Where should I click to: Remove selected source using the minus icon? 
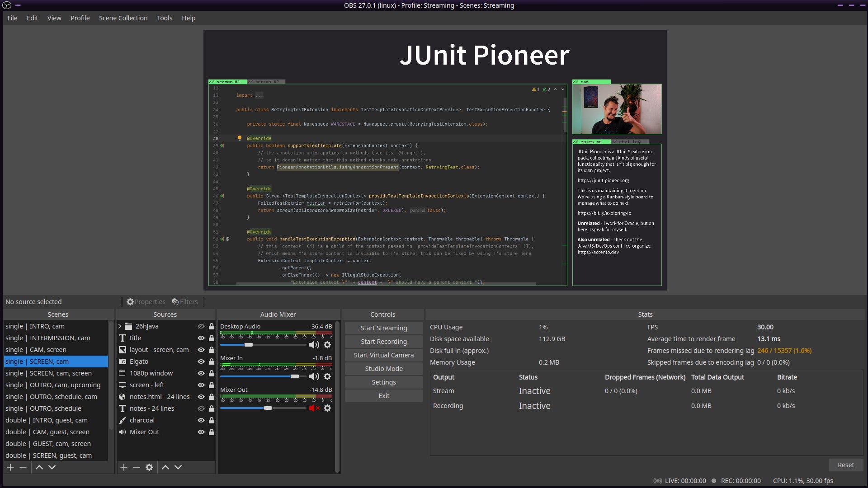137,467
